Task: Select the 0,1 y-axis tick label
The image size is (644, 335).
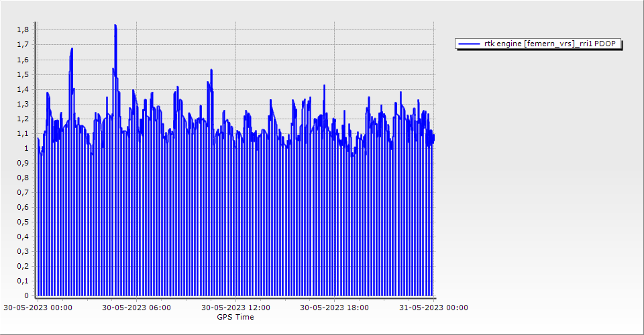Action: point(22,281)
